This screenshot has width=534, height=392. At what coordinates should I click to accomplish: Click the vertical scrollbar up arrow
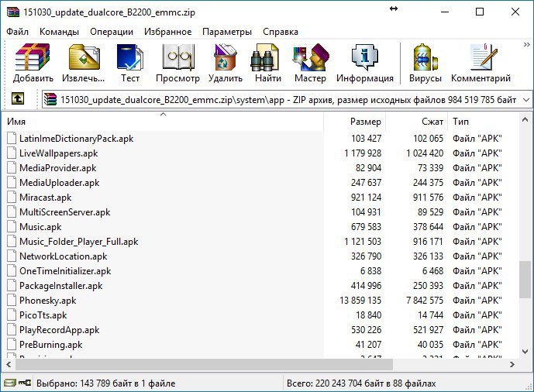(x=525, y=119)
